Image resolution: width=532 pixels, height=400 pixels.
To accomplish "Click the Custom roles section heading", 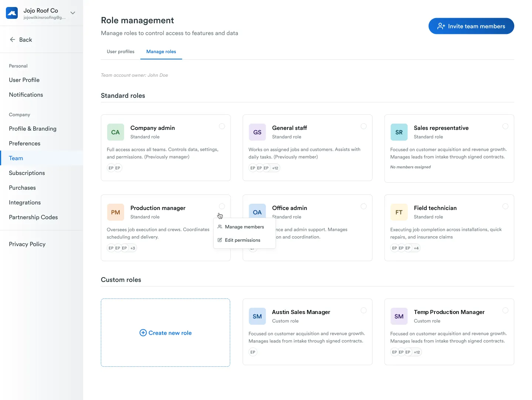I will tap(121, 280).
